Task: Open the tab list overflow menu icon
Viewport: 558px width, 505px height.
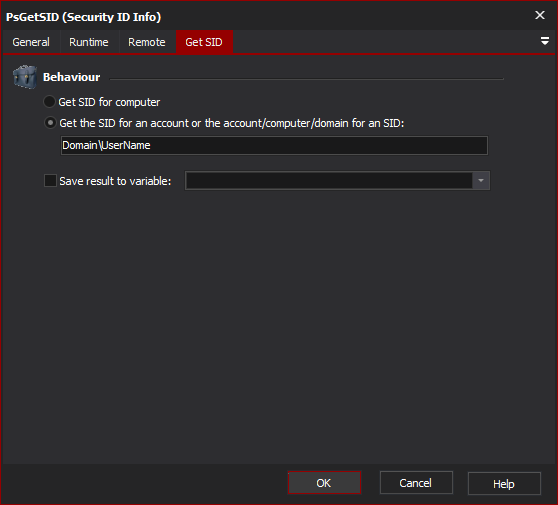Action: coord(544,41)
